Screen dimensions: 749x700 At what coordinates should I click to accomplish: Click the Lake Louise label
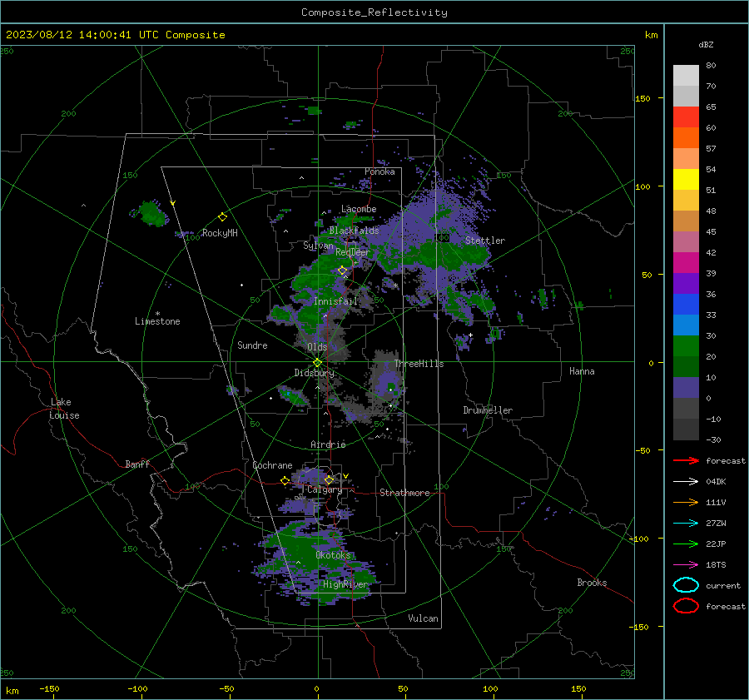[x=64, y=409]
